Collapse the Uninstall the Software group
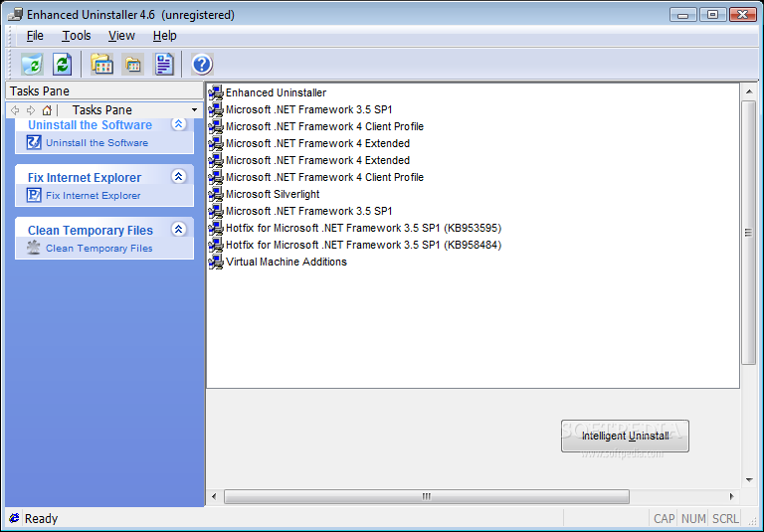The width and height of the screenshot is (764, 532). coord(178,124)
